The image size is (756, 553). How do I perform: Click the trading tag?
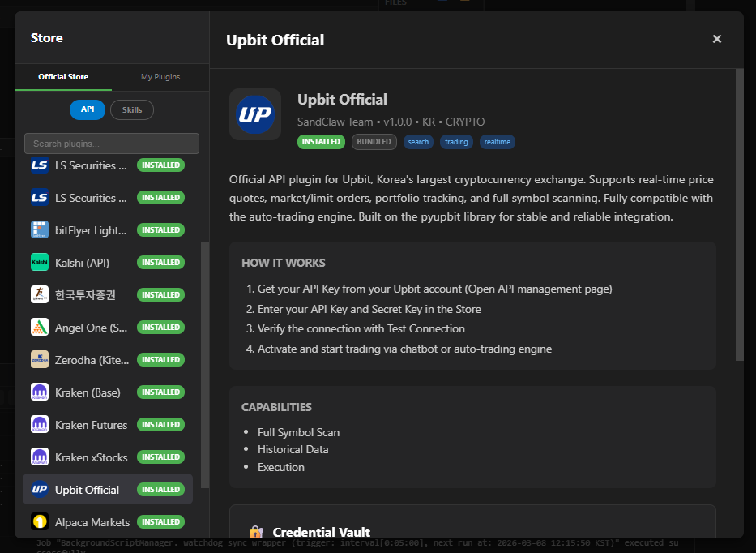point(456,142)
